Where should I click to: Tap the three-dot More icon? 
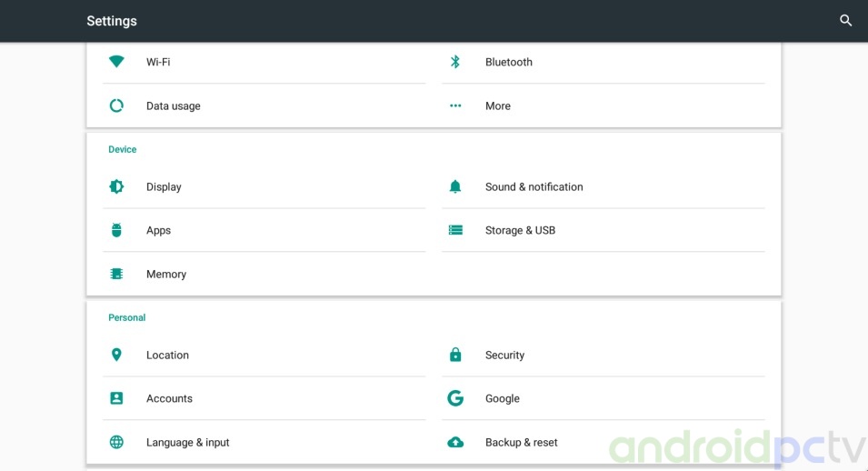click(455, 105)
